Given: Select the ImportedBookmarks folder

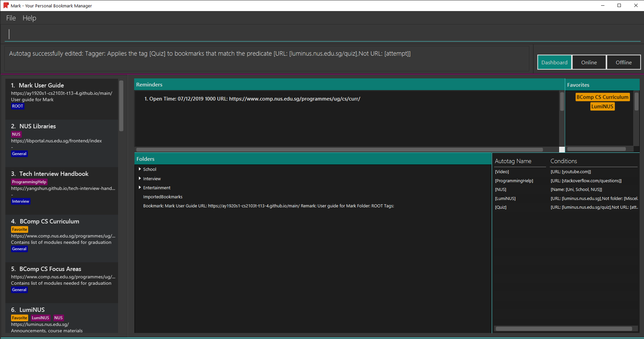Looking at the screenshot, I should [163, 197].
